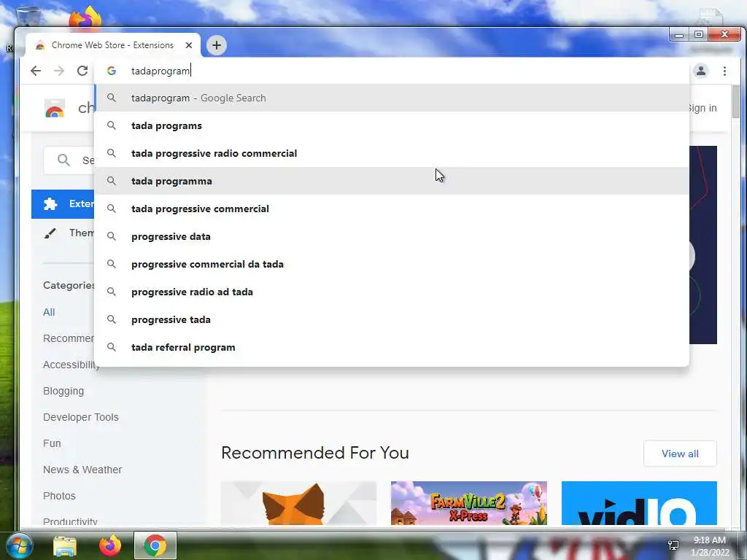
Task: Open the Extensions section with puzzle icon
Action: [x=63, y=204]
